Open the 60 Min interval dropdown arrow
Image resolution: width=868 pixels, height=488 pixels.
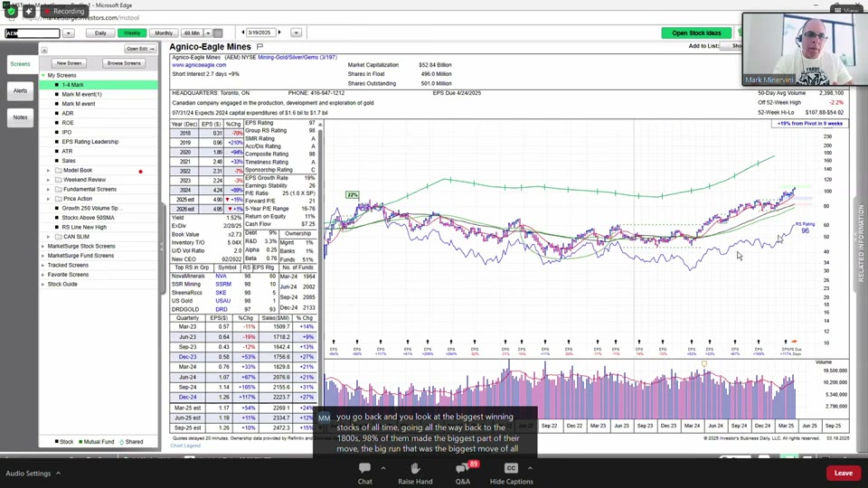point(208,33)
